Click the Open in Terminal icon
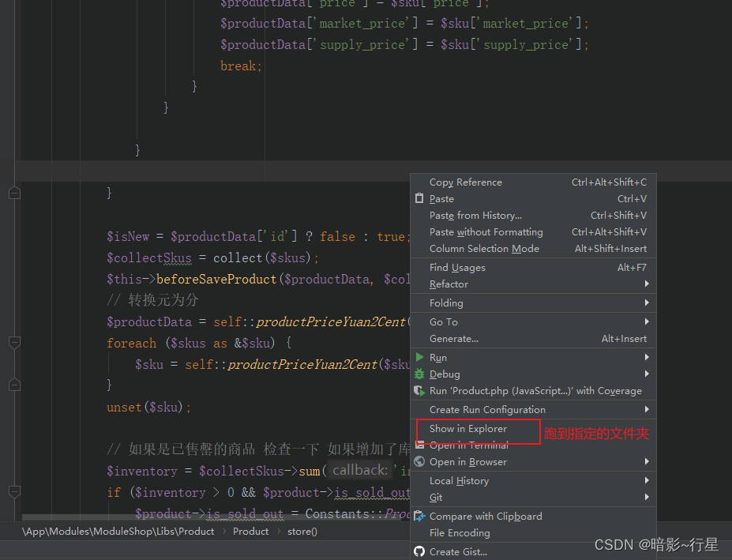 [419, 445]
